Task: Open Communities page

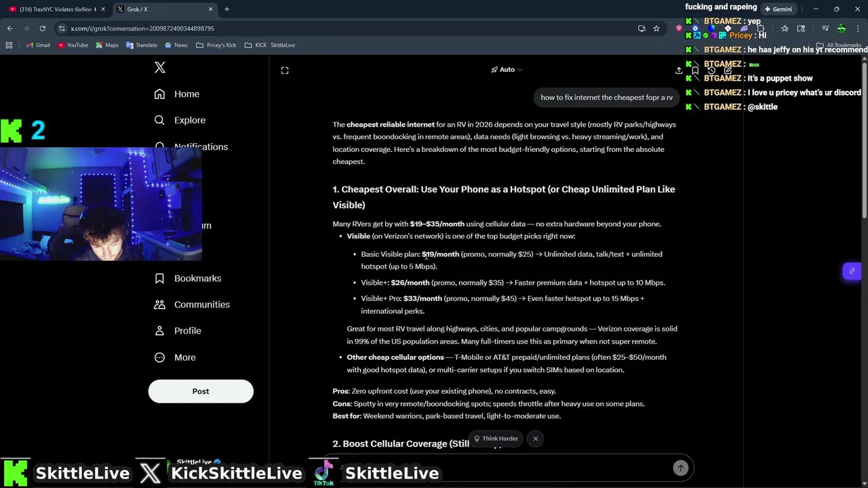Action: point(192,304)
